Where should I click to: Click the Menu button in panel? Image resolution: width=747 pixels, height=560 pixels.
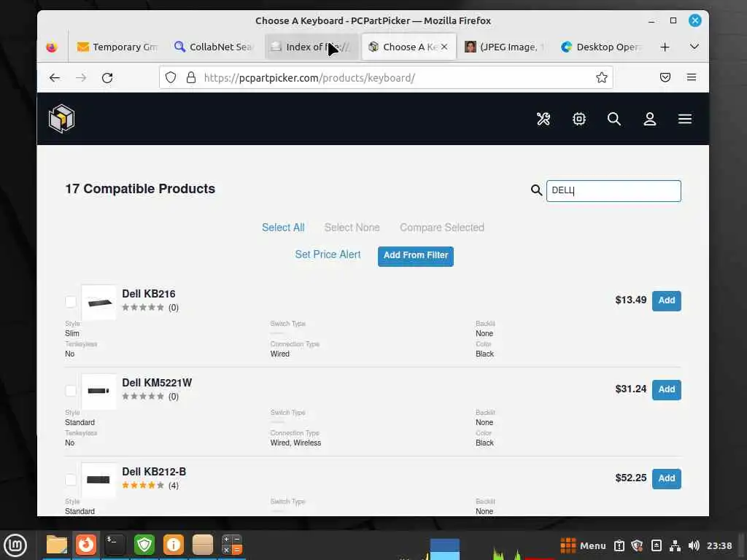583,545
